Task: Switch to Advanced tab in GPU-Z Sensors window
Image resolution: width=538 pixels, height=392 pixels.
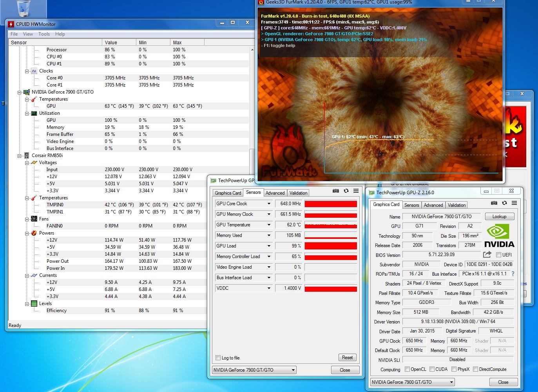Action: (275, 193)
